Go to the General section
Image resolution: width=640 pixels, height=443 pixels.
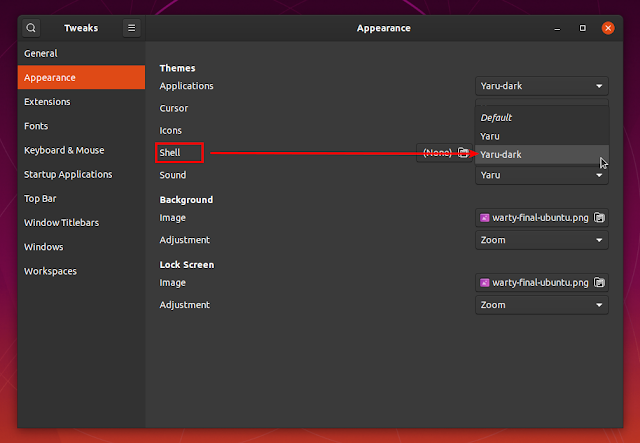click(x=81, y=53)
